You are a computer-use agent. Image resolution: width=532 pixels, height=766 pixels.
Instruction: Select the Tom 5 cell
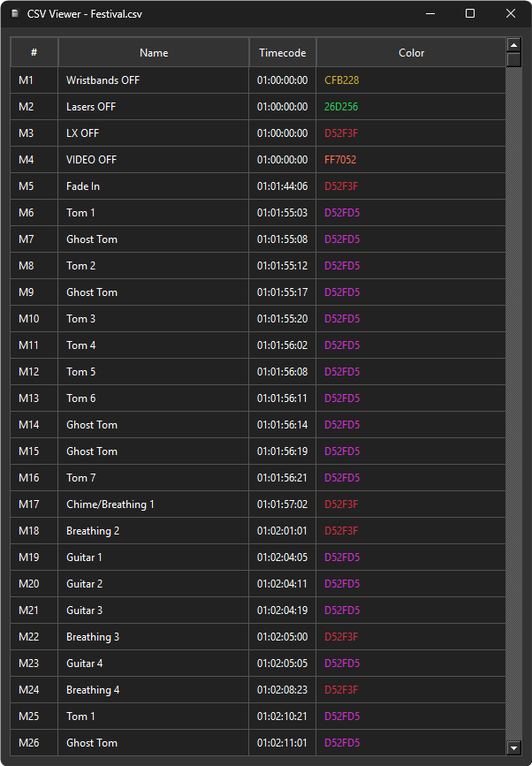pyautogui.click(x=154, y=372)
